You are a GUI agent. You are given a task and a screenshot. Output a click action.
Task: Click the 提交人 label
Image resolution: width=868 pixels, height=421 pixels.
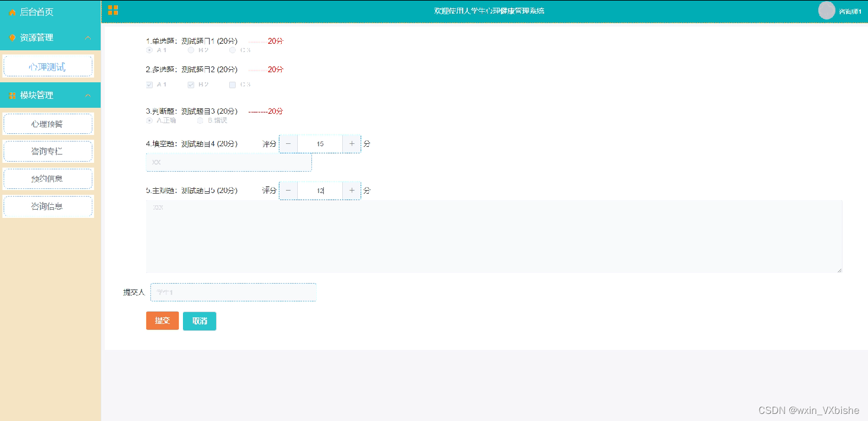134,292
